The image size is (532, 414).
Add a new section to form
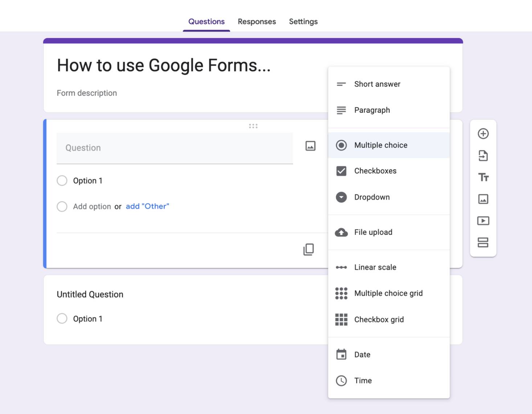pyautogui.click(x=483, y=243)
